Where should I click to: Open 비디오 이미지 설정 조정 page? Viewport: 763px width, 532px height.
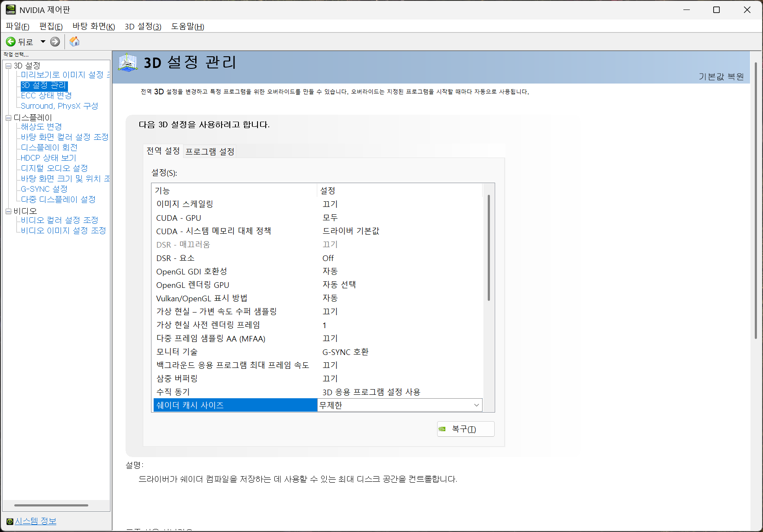click(x=63, y=231)
